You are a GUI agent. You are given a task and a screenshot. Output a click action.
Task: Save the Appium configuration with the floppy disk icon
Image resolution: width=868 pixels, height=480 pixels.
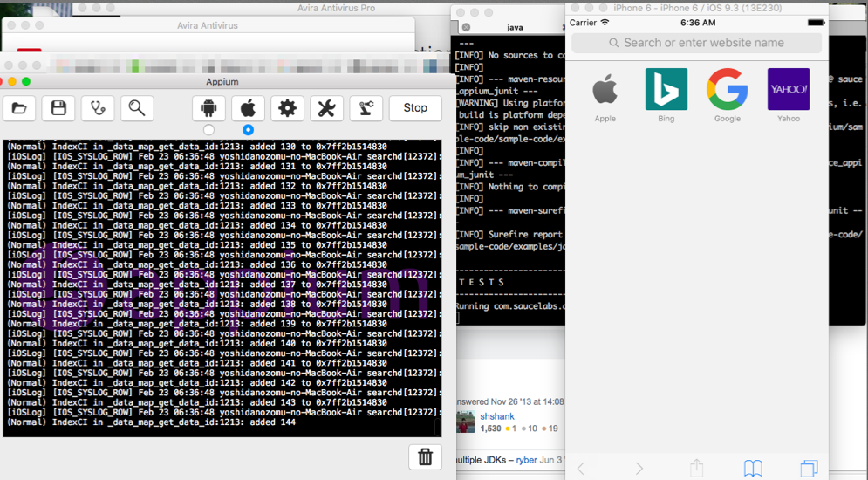pyautogui.click(x=58, y=108)
